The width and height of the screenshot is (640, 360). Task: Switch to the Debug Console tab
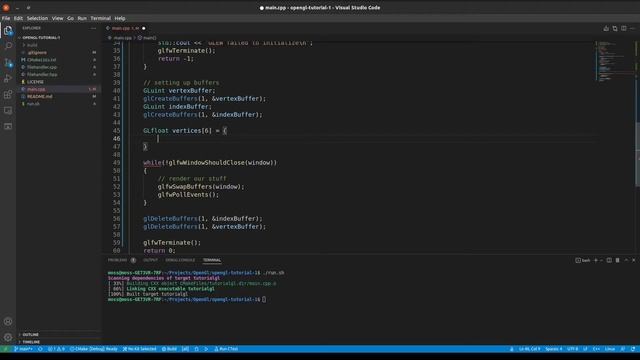coord(180,260)
